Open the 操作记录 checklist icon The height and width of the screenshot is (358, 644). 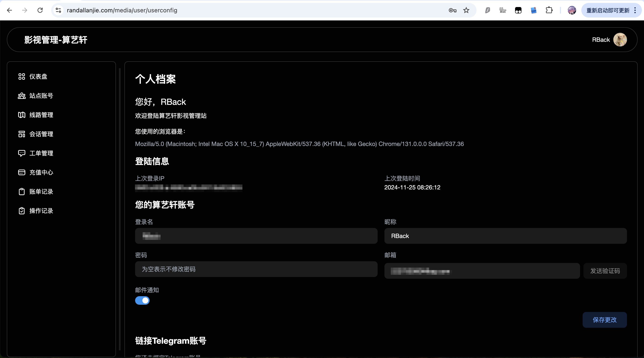[22, 211]
